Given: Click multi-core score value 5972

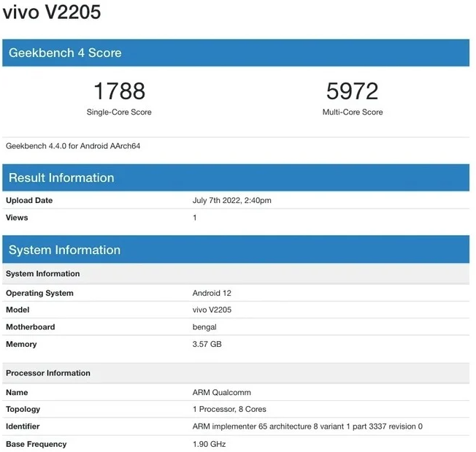Looking at the screenshot, I should [x=352, y=91].
